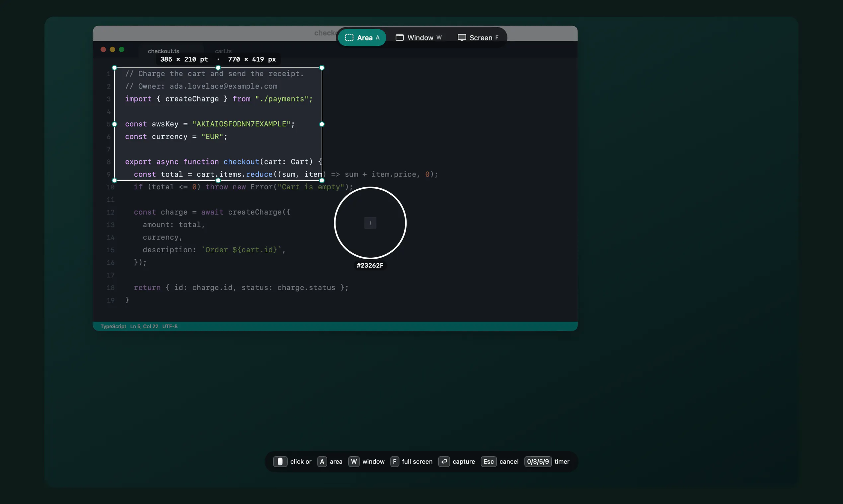Switch to Window capture mode
The width and height of the screenshot is (843, 504).
tap(419, 38)
